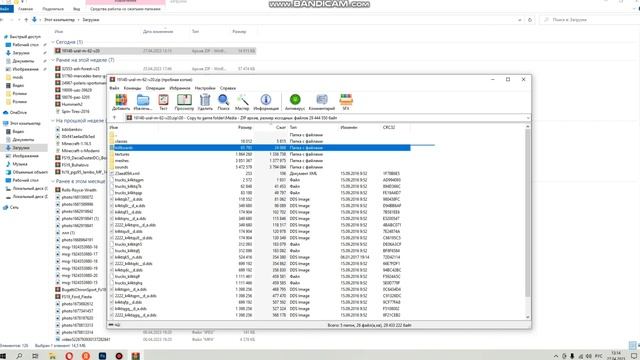Select FS19_Ford_Fiesta archive in Explorer list
The height and width of the screenshot is (360, 640).
pyautogui.click(x=76, y=297)
